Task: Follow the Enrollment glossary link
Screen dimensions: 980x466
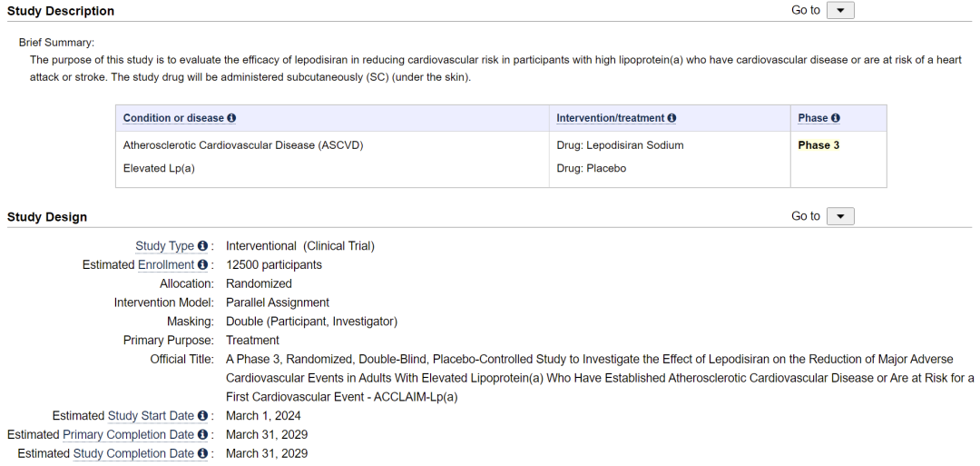Action: tap(166, 265)
